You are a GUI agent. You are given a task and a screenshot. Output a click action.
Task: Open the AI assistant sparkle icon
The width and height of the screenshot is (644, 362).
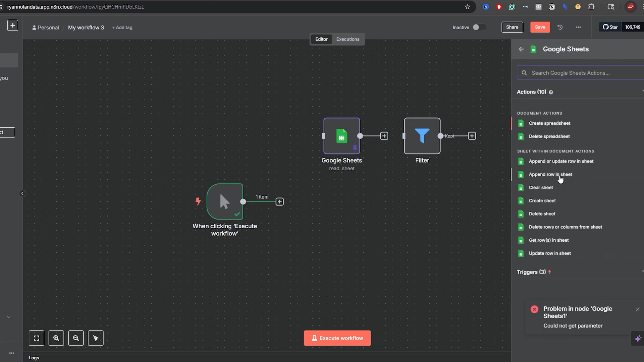point(638,339)
